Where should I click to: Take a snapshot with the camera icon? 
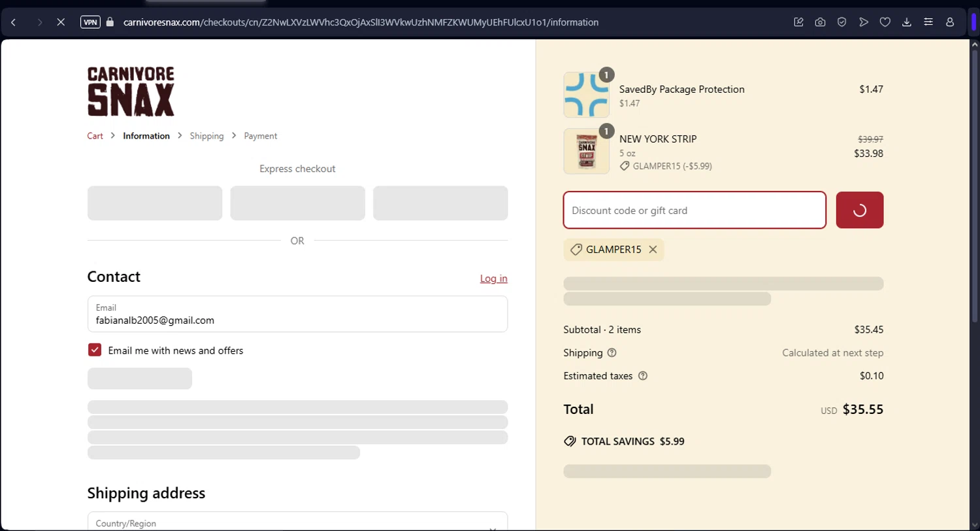coord(820,22)
